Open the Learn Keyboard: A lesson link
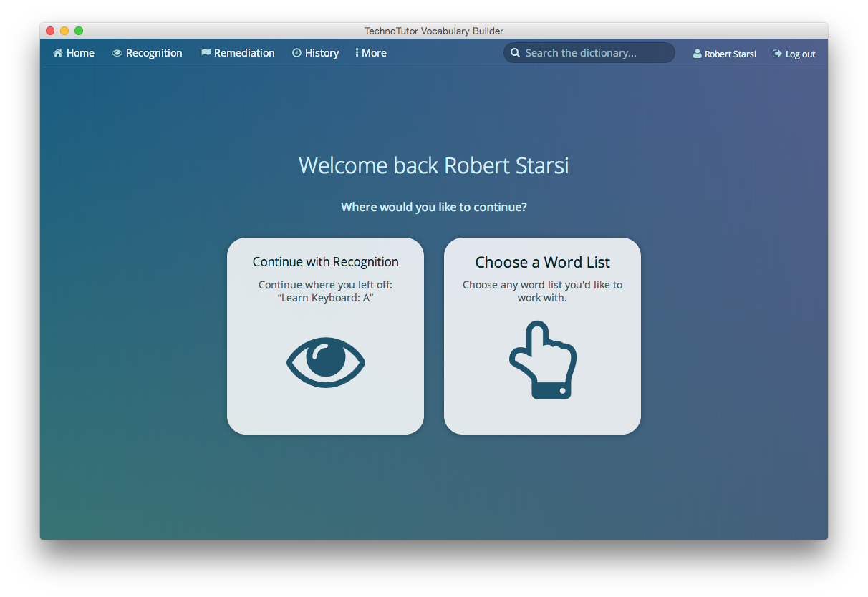 click(325, 297)
